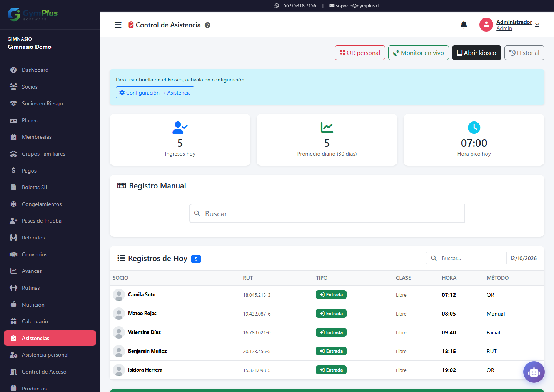Click the Calendario icon in sidebar

pos(13,321)
